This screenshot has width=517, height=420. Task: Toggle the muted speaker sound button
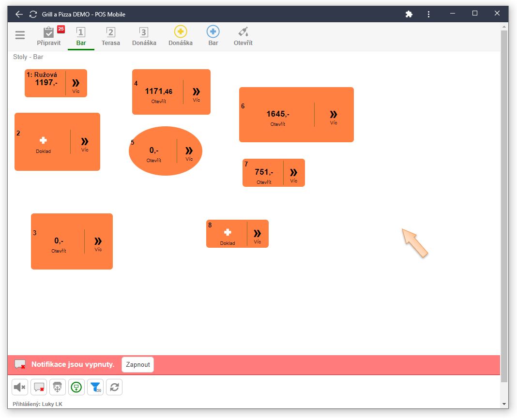coord(20,387)
